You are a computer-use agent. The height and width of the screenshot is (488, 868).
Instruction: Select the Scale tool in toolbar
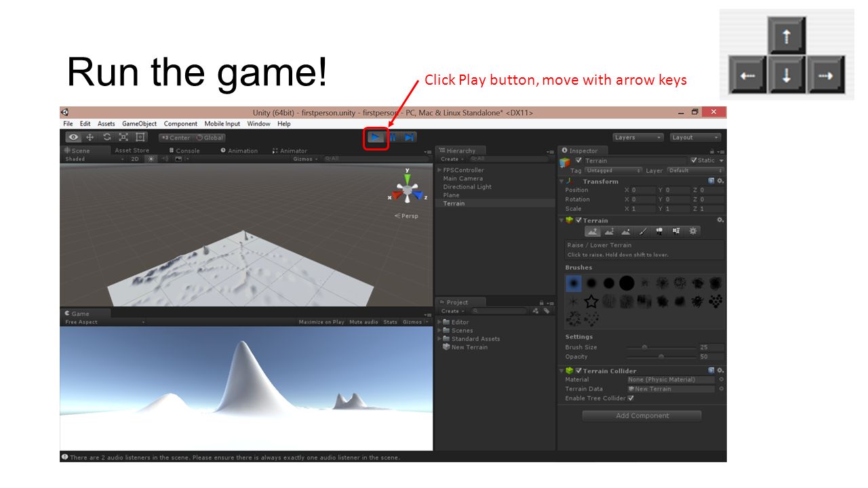123,138
